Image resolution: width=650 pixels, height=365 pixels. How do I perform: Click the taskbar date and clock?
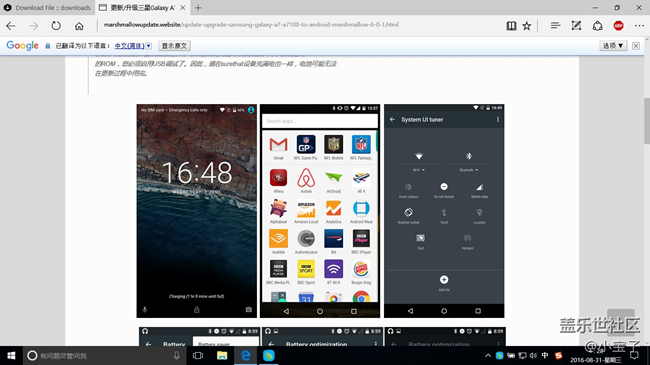[x=595, y=356]
